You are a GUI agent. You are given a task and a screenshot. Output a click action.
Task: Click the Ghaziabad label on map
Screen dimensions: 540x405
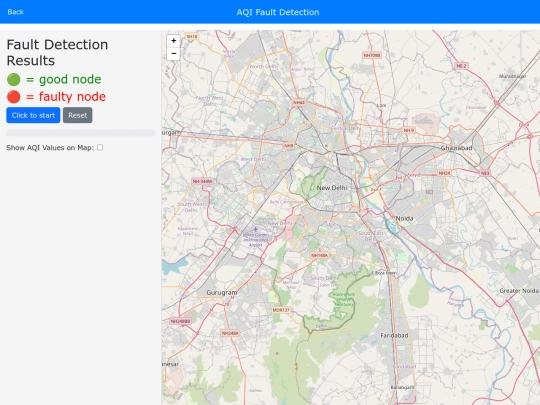coord(457,148)
